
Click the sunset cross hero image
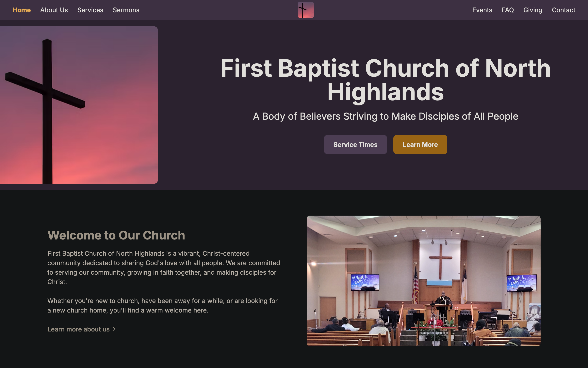click(79, 105)
